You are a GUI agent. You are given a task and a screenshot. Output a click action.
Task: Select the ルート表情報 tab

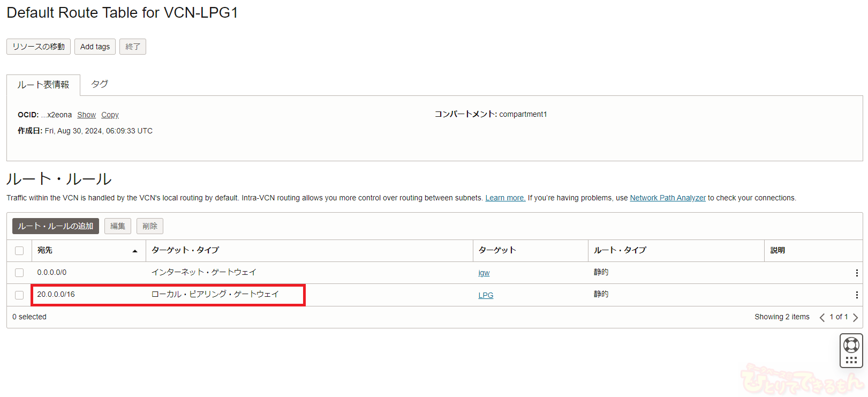point(43,85)
